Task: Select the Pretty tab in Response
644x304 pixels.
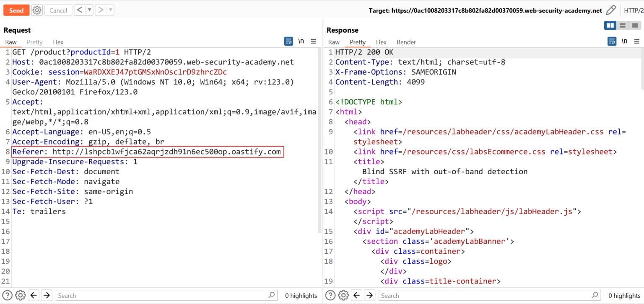Action: (x=358, y=42)
